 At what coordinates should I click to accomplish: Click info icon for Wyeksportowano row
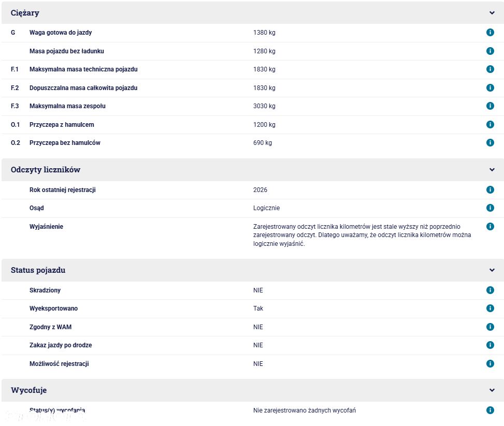(490, 309)
